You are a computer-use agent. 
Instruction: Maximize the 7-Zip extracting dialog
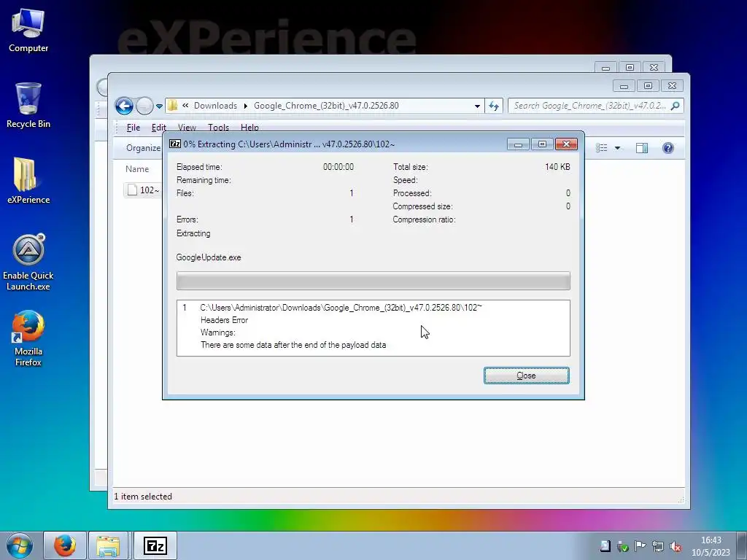[x=542, y=144]
